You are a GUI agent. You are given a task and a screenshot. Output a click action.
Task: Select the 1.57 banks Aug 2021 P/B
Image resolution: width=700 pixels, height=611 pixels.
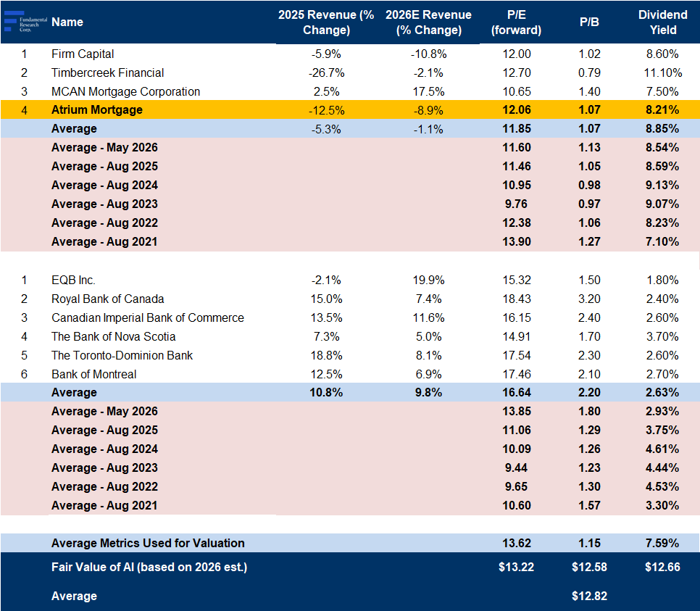[589, 506]
